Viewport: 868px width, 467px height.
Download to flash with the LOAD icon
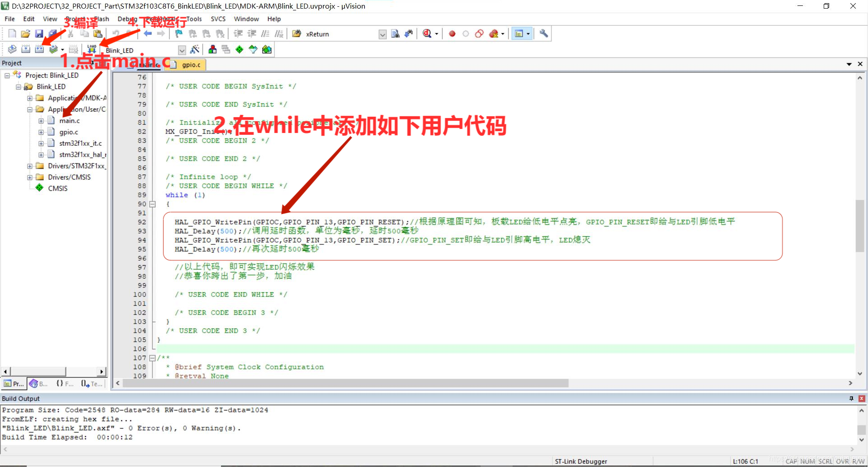92,49
